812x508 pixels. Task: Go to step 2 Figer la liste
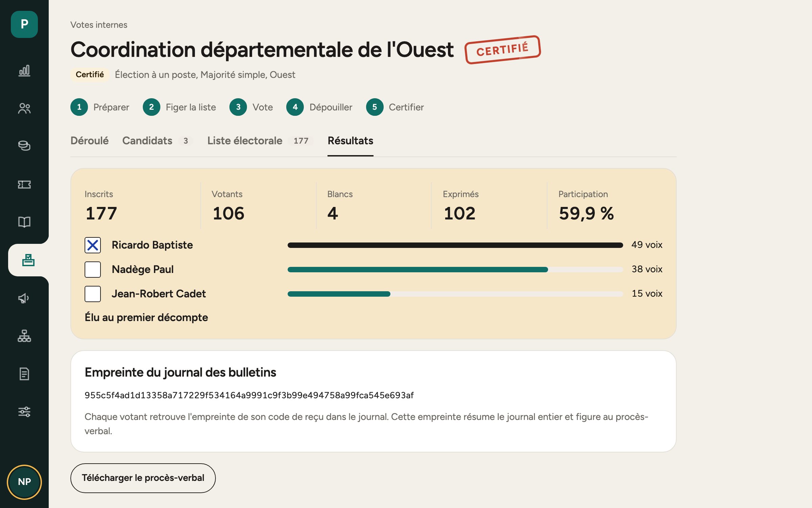tap(179, 107)
